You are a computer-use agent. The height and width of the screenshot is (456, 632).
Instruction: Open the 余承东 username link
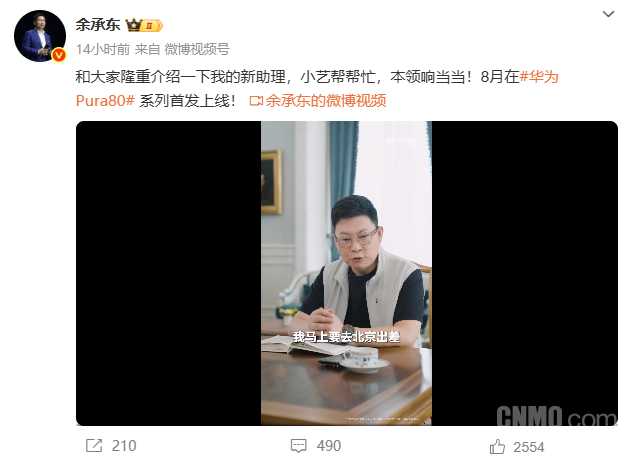98,25
